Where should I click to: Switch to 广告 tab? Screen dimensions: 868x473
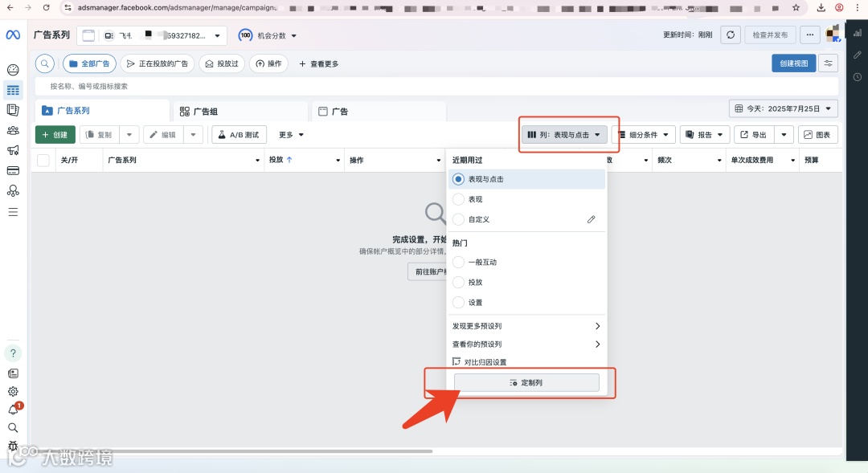(379, 111)
